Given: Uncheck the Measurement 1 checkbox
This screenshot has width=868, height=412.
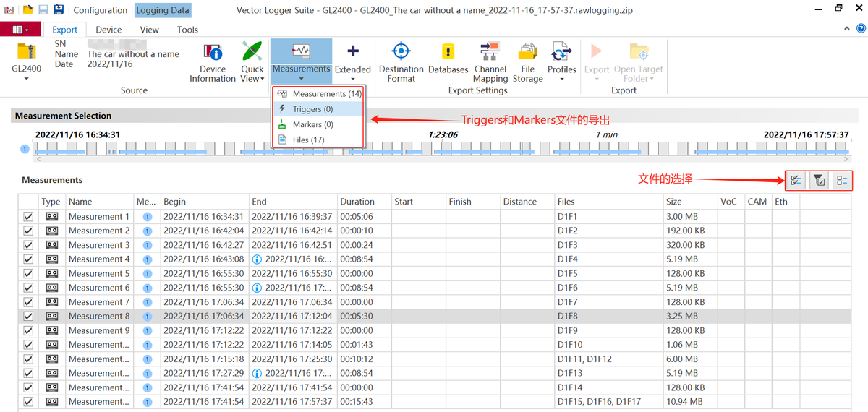Looking at the screenshot, I should coord(28,217).
